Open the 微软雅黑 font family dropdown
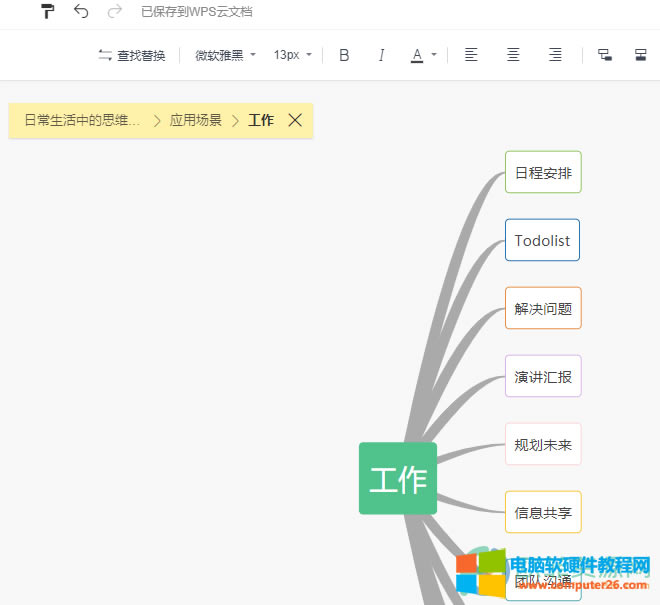This screenshot has width=660, height=605. pyautogui.click(x=225, y=55)
